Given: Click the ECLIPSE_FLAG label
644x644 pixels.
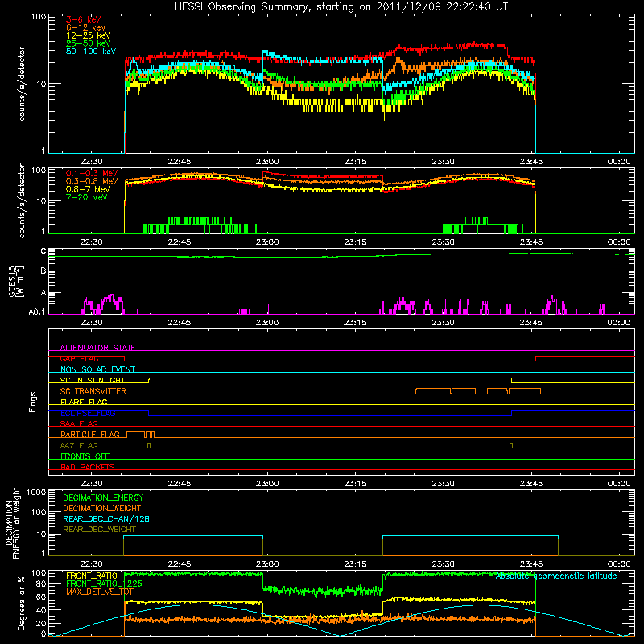Looking at the screenshot, I should pyautogui.click(x=88, y=413).
